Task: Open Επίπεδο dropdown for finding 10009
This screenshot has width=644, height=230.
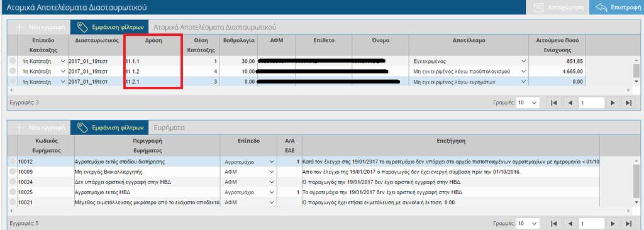Action: coord(249,172)
